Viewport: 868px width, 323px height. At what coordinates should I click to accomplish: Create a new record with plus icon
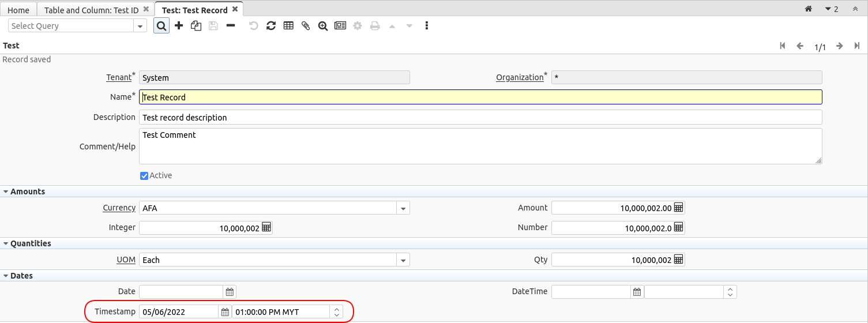(179, 26)
